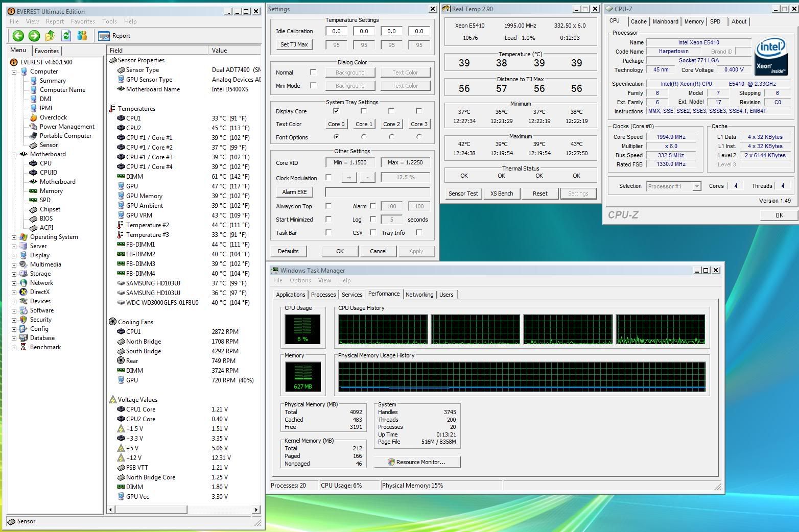
Task: Open the Report toolbar button in EVEREST
Action: coord(114,36)
